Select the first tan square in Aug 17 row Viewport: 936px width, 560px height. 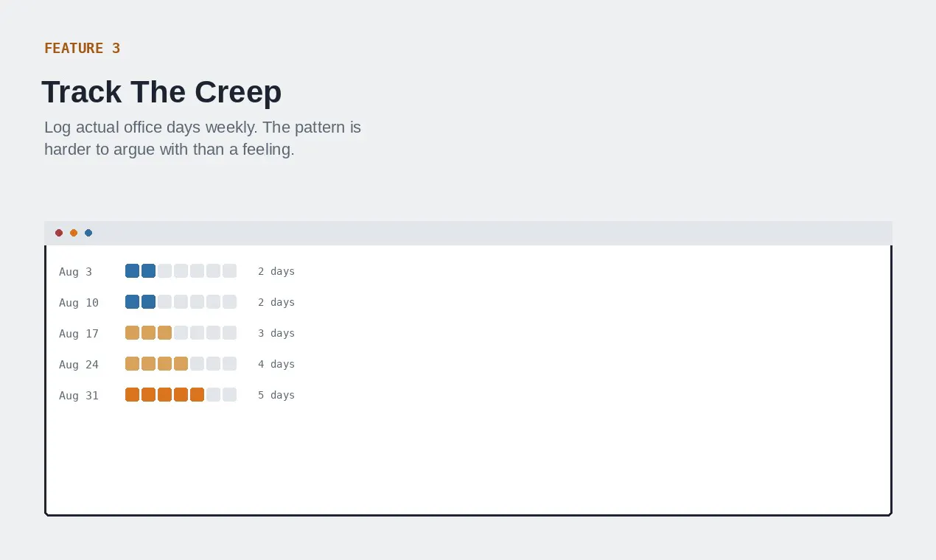pos(133,333)
